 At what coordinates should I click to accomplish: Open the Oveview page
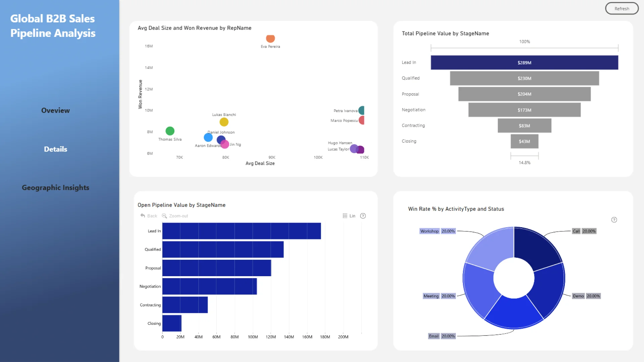click(x=56, y=111)
